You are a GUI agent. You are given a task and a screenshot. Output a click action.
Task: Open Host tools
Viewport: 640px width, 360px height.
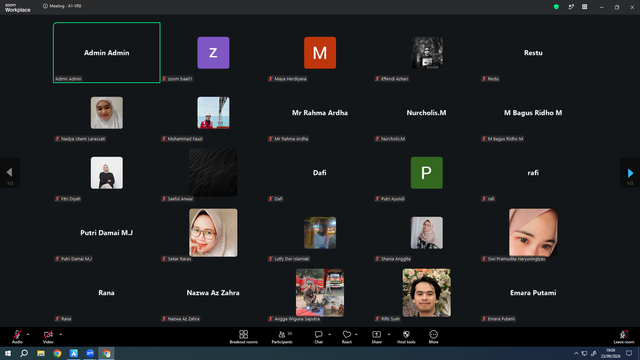pyautogui.click(x=406, y=337)
